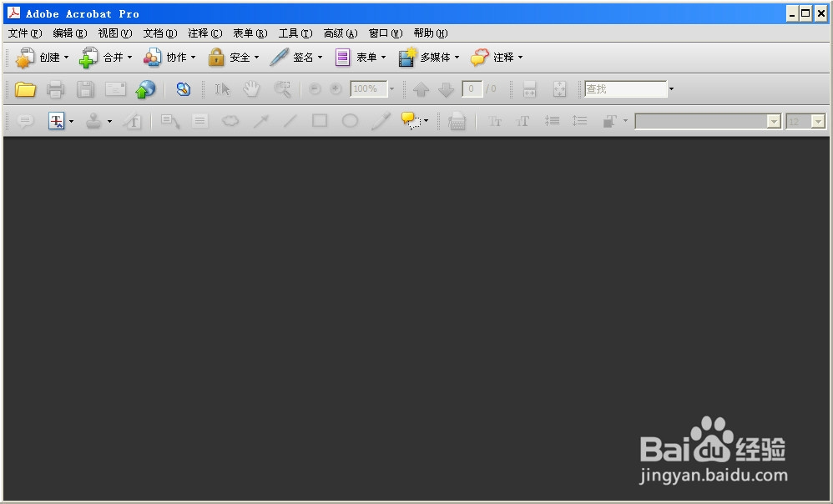
Task: Choose the Rectangle drawing tool icon
Action: 320,121
